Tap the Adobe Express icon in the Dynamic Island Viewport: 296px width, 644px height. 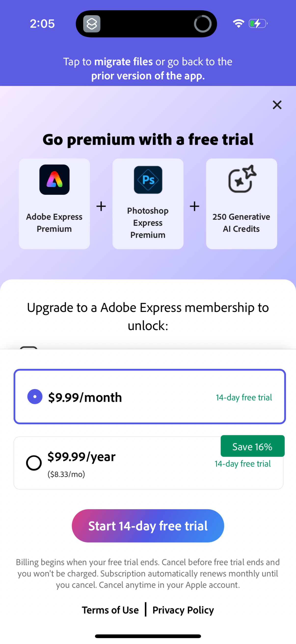click(x=91, y=23)
